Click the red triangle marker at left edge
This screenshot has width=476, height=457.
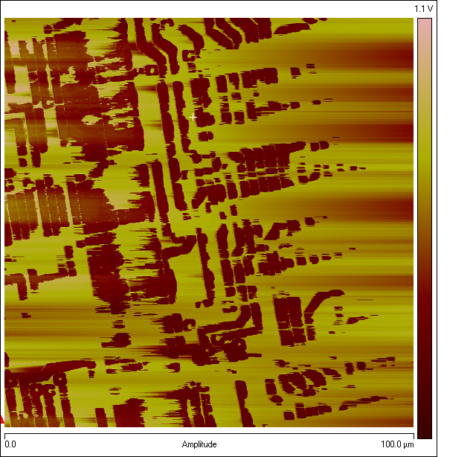[x=1, y=419]
